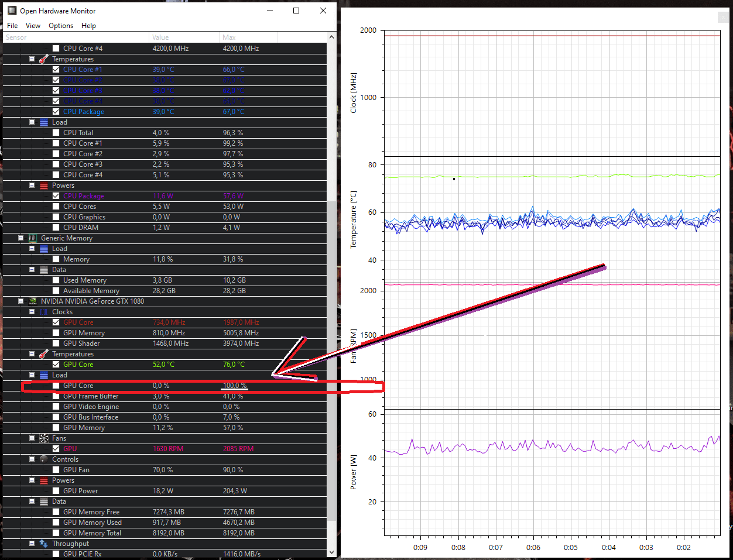Uncheck CPU Core #1 temperature plotting
733x560 pixels.
(56, 70)
